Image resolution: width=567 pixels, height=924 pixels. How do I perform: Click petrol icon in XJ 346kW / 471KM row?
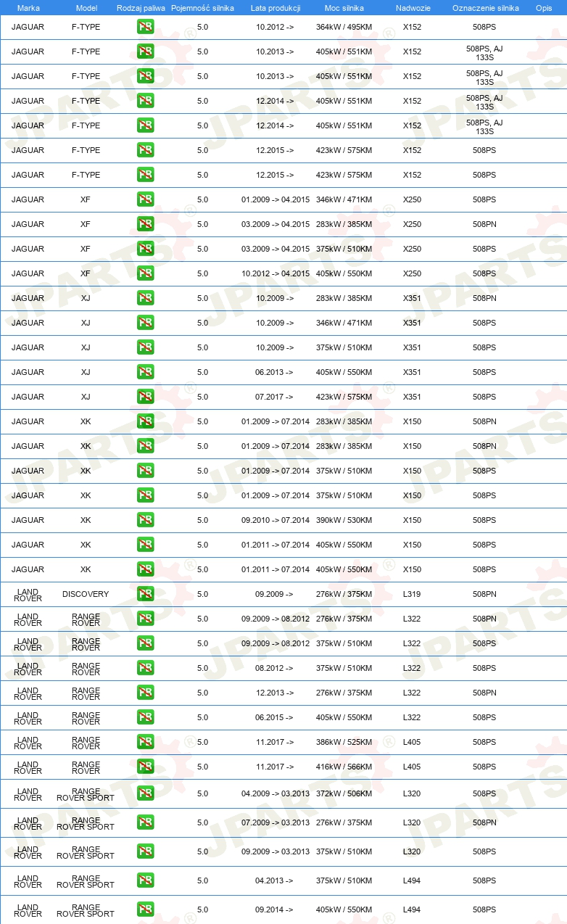[145, 323]
